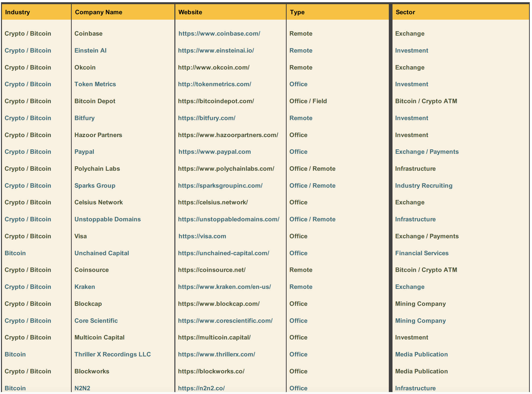This screenshot has height=394, width=532.
Task: Click the Type column header
Action: coord(337,12)
